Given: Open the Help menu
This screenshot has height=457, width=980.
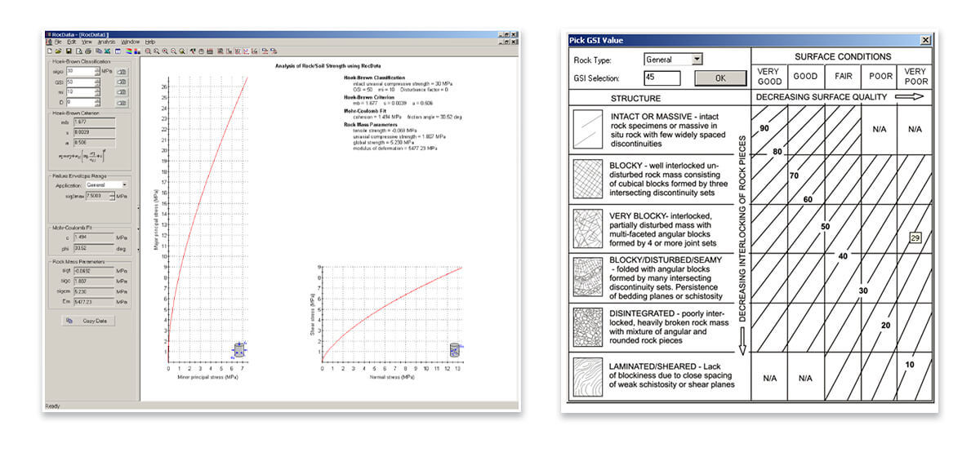Looking at the screenshot, I should (x=150, y=42).
